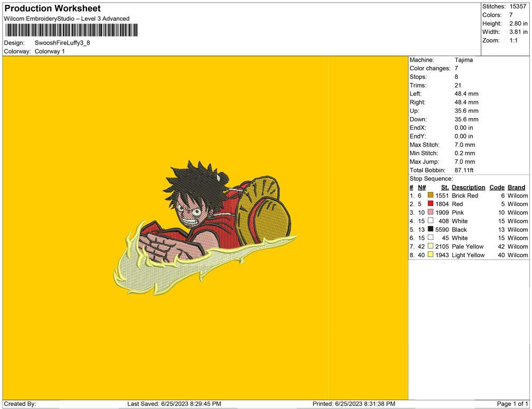Click the Stitches value '15357'
532x409 pixels.
[517, 6]
